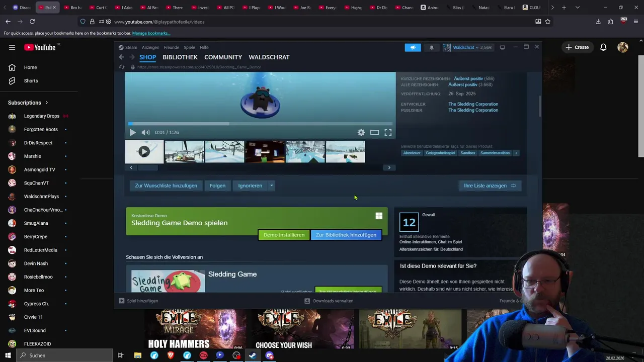
Task: Reload the Steam store page
Action: pos(121,67)
